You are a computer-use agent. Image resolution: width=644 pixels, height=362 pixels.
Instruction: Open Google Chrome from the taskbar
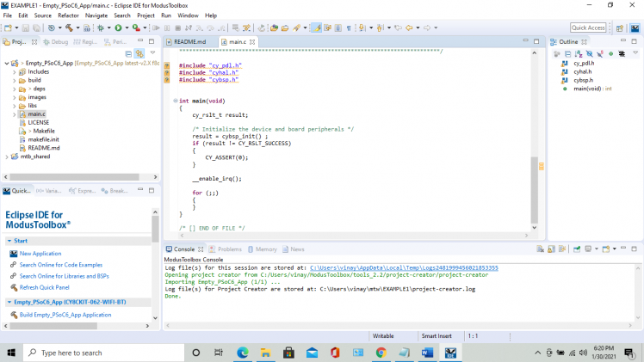381,353
